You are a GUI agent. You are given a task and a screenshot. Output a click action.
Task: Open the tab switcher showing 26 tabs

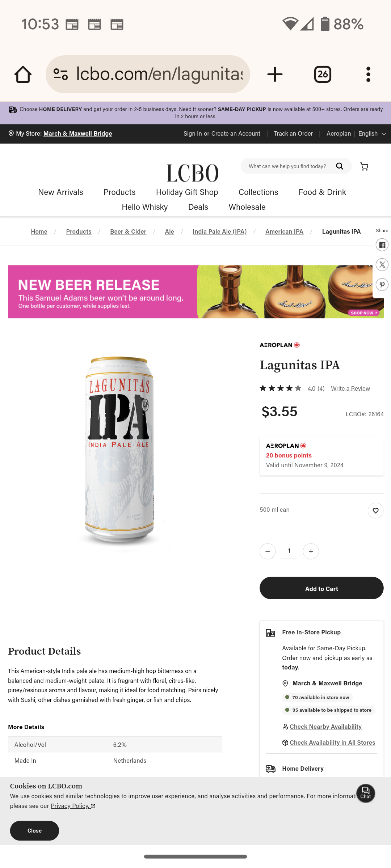323,74
